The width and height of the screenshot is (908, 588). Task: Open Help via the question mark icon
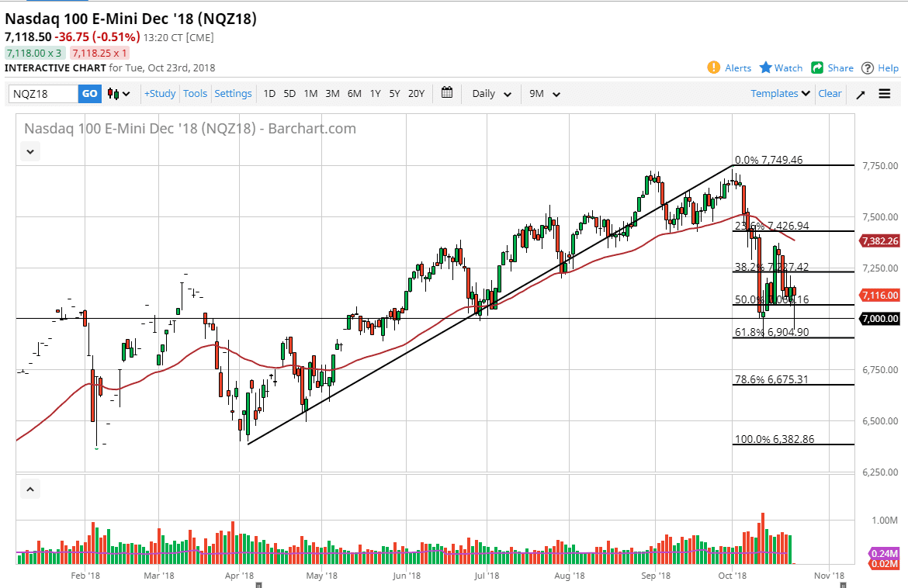(x=868, y=67)
